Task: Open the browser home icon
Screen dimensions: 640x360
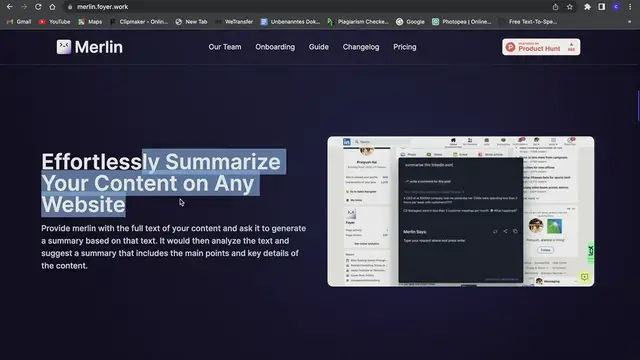Action: click(52, 7)
